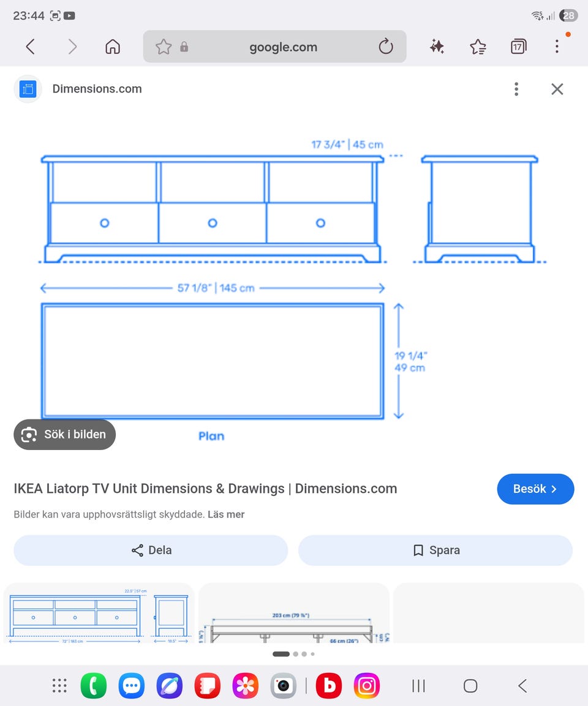Launch the Camera app
The width and height of the screenshot is (588, 706).
click(283, 686)
